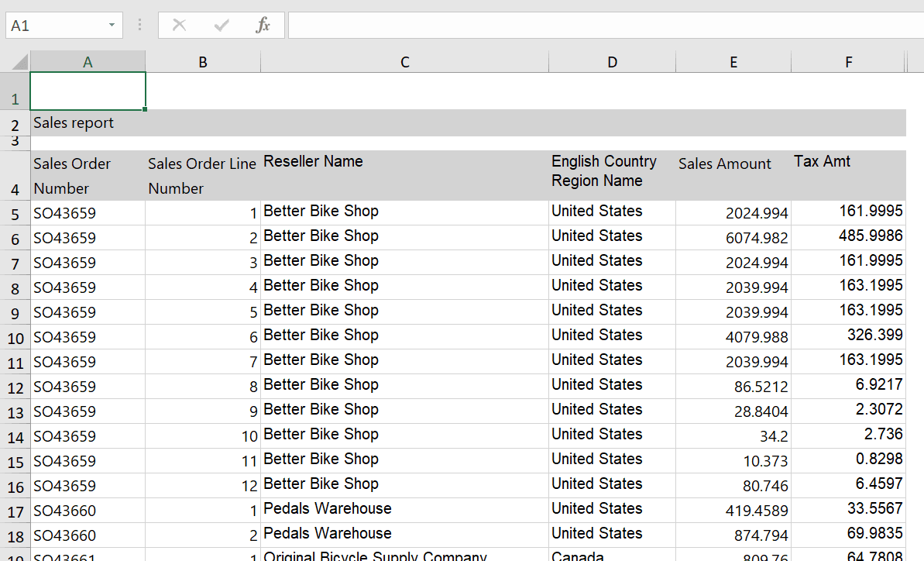Click the Enter checkmark icon
Image resolution: width=924 pixels, height=561 pixels.
point(222,25)
